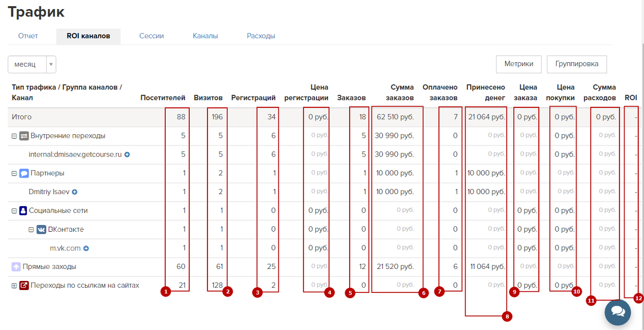Click the 196 total visits value
644x330 pixels.
[217, 117]
